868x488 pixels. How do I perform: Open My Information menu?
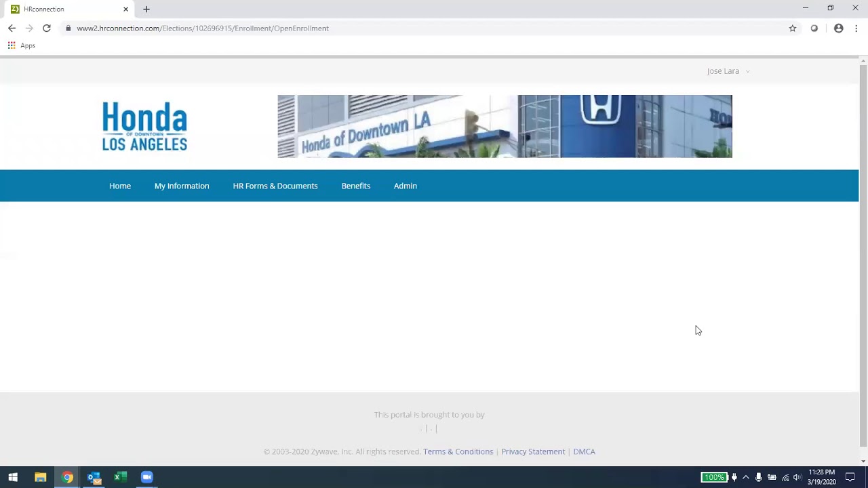pos(182,186)
